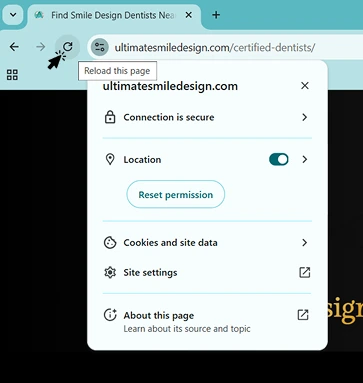
Task: Click the padlock icon beside Connection is secure
Action: pos(110,117)
